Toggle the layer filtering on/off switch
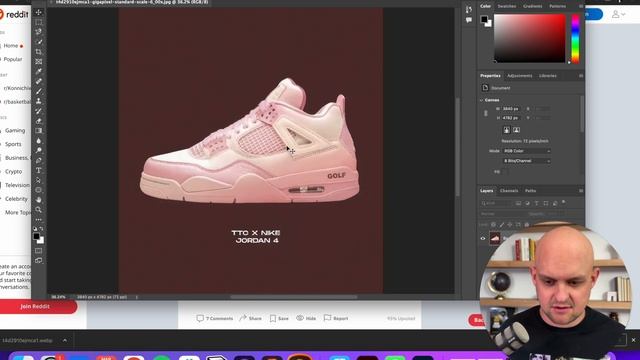Viewport: 640px width, 360px height. 564,202
